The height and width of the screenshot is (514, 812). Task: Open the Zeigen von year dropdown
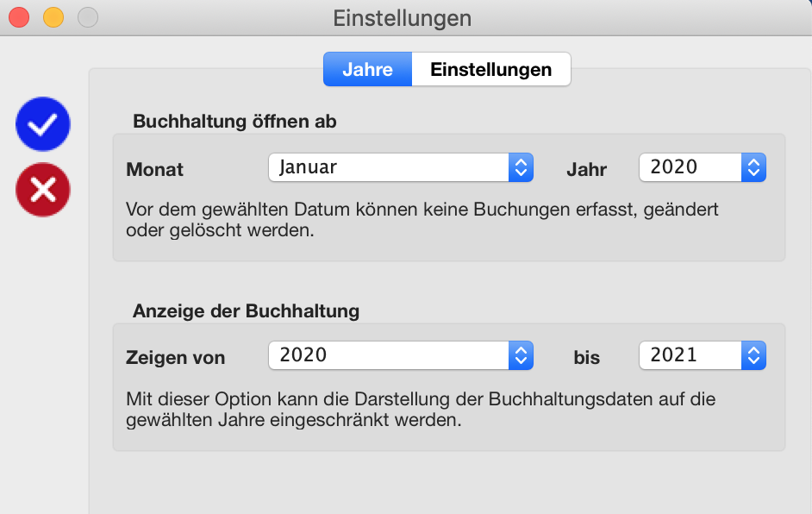[x=401, y=355]
